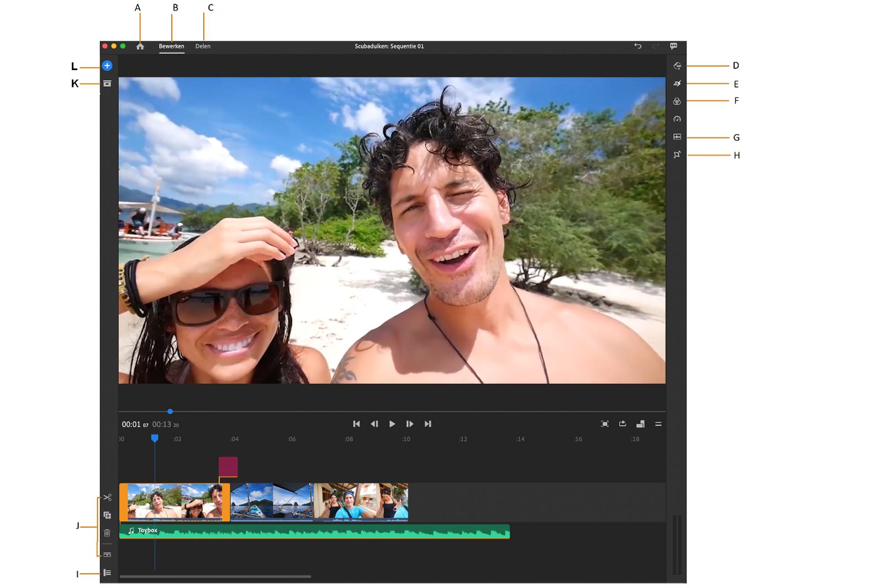The height and width of the screenshot is (588, 876).
Task: Toggle fullscreen preview mode
Action: pyautogui.click(x=605, y=424)
